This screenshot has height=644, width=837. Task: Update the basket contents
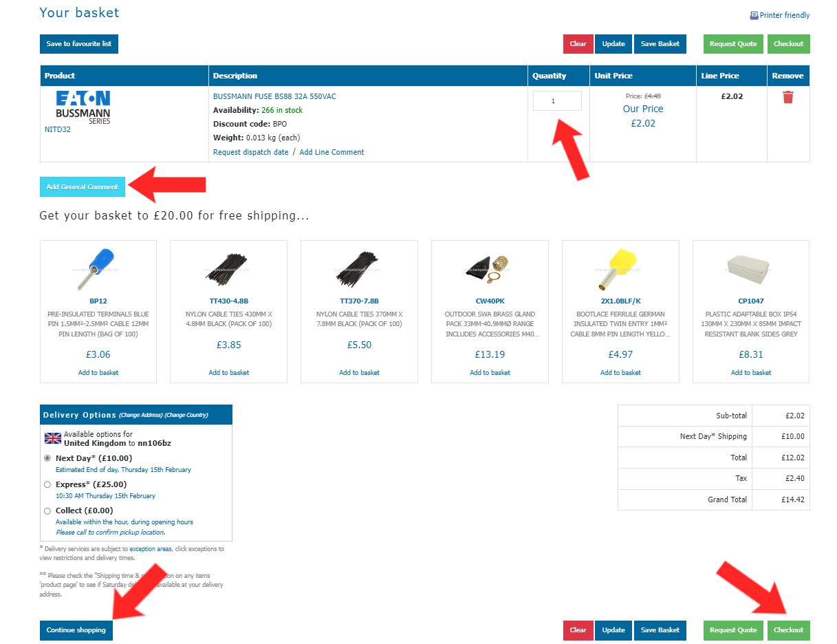click(x=613, y=43)
